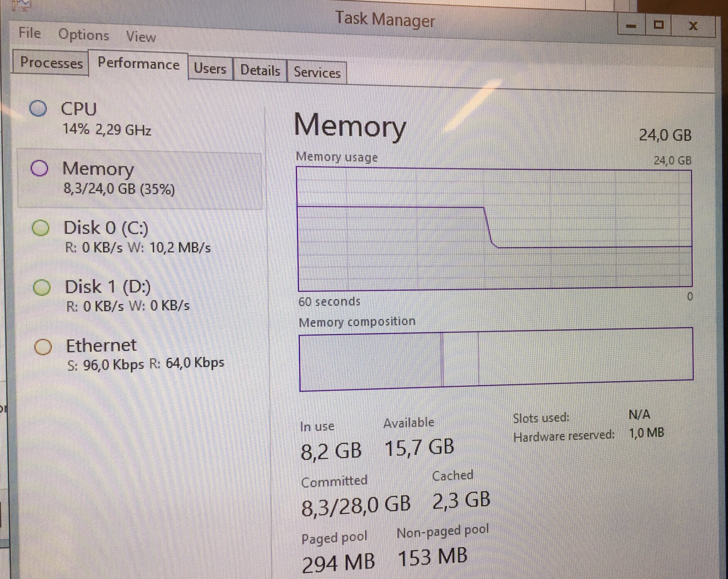This screenshot has width=728, height=579.
Task: Maximize the Task Manager window
Action: (659, 25)
